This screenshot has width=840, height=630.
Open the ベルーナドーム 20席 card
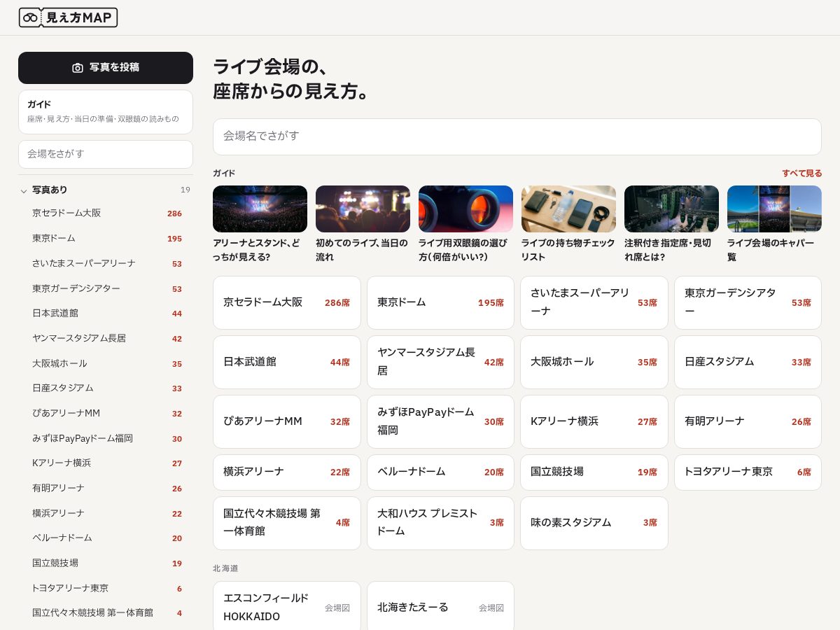pyautogui.click(x=440, y=472)
